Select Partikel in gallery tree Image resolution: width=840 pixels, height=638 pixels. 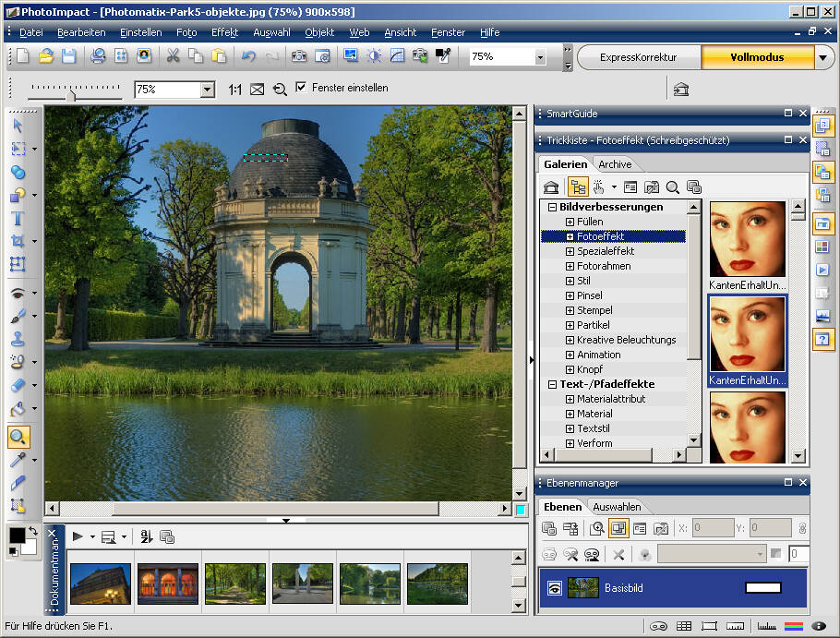click(x=593, y=325)
